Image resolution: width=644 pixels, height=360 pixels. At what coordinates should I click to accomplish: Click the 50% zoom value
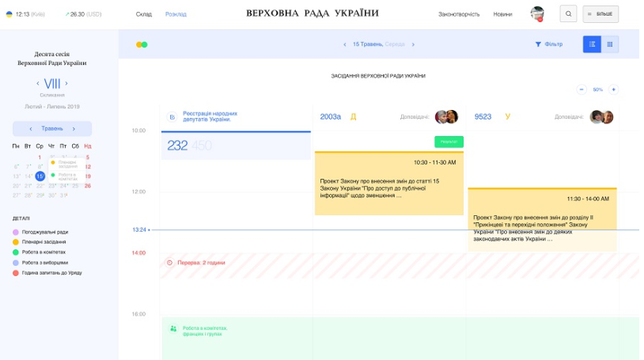(597, 89)
